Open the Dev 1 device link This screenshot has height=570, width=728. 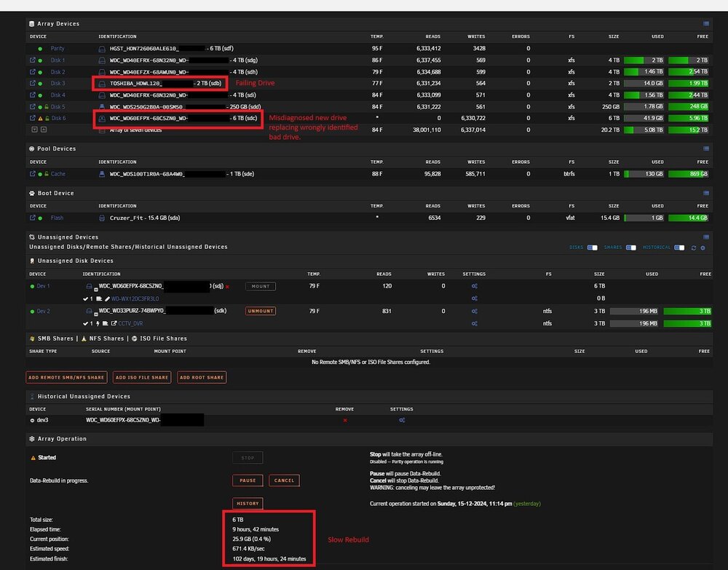click(x=43, y=286)
